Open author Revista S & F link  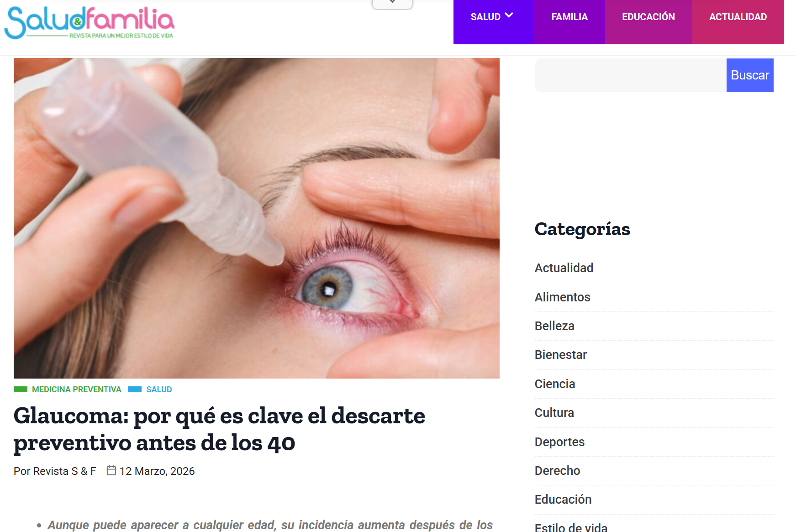pos(64,471)
